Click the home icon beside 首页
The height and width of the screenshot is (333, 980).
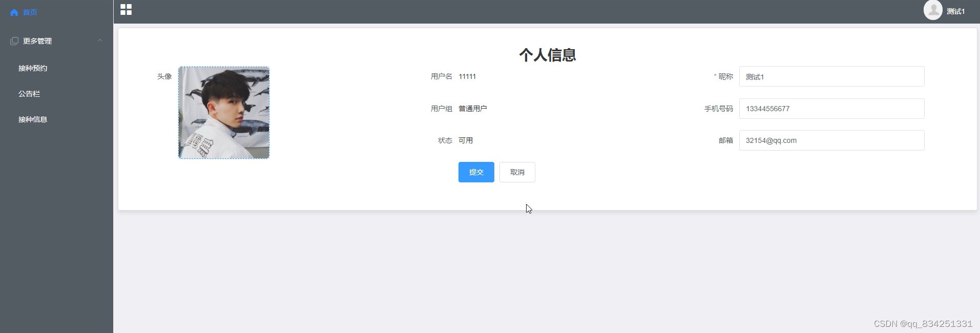point(14,12)
